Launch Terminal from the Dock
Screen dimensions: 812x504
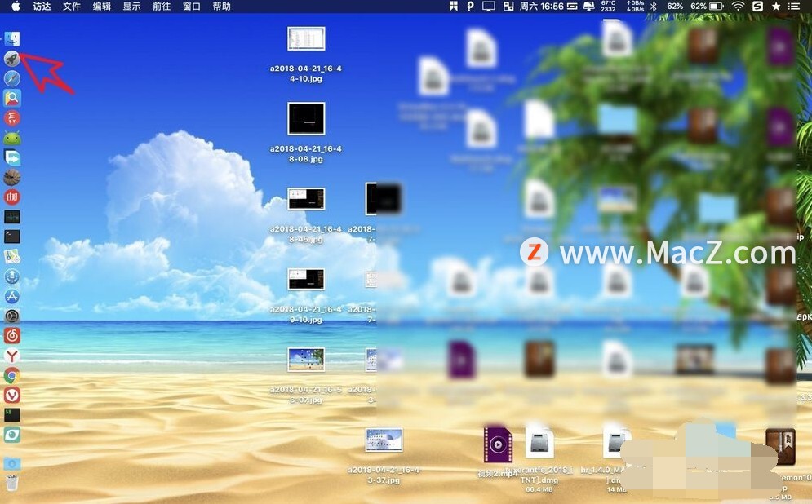12,237
